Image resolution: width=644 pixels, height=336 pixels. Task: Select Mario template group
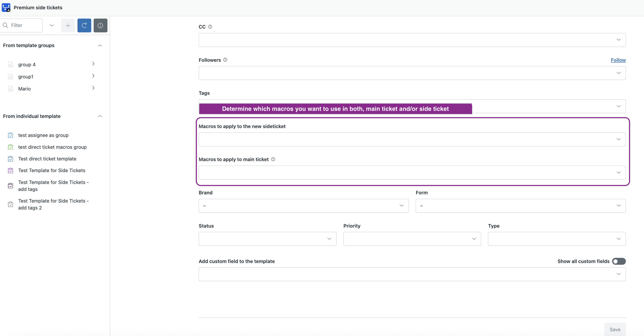pos(25,89)
